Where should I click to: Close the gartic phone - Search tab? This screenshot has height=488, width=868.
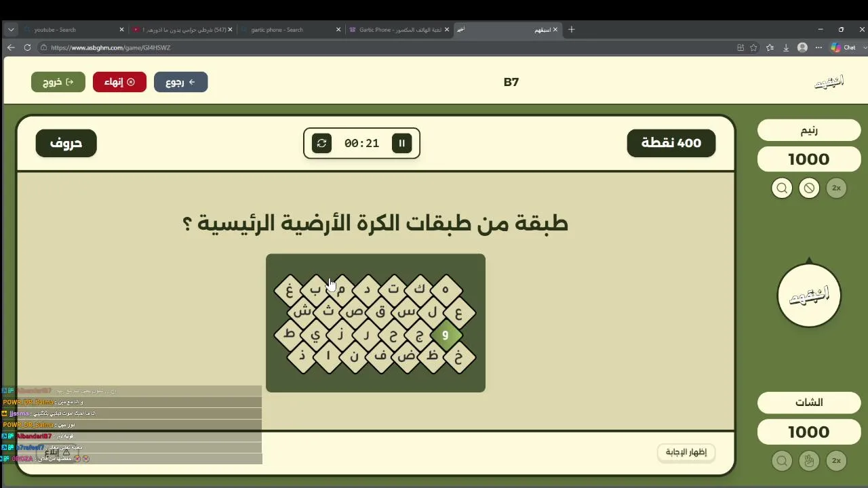[338, 30]
